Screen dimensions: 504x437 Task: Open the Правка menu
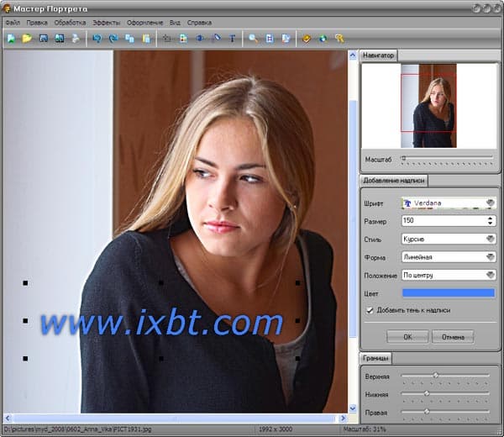37,23
